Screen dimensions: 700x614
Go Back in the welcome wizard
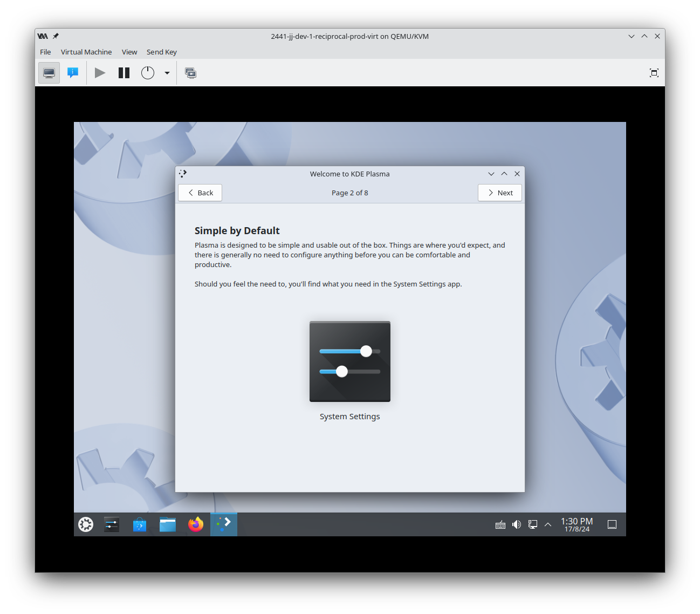[x=200, y=193]
